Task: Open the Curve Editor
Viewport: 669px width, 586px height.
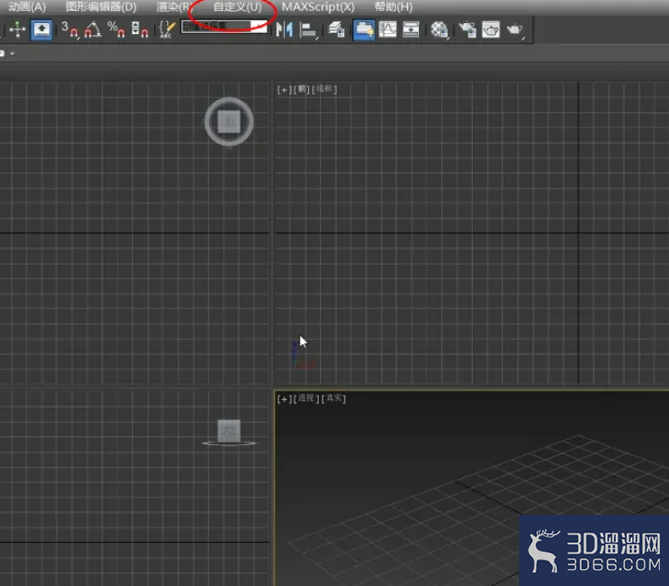Action: click(x=387, y=29)
